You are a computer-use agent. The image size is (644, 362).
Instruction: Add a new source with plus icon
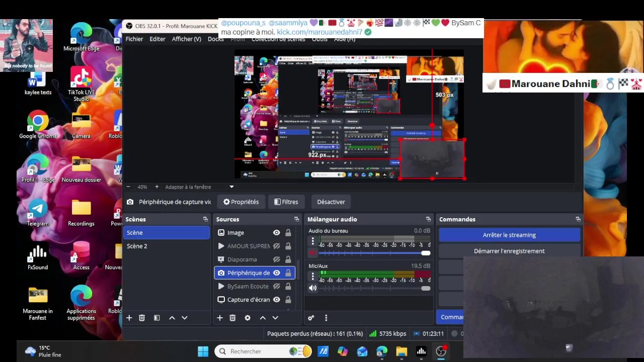(220, 318)
